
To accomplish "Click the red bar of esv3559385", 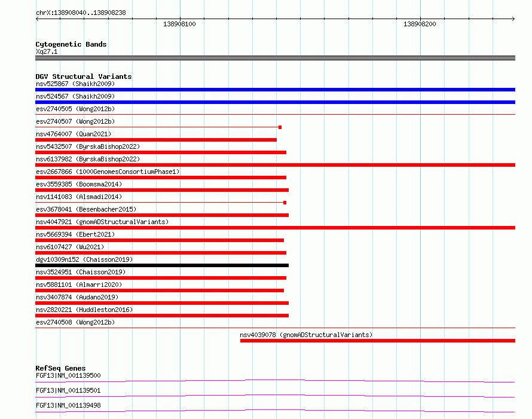I will point(162,190).
